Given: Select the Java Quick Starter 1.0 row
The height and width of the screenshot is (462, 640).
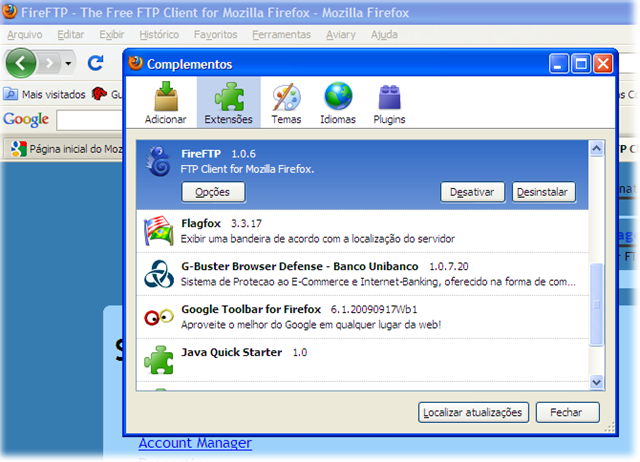Looking at the screenshot, I should point(363,360).
